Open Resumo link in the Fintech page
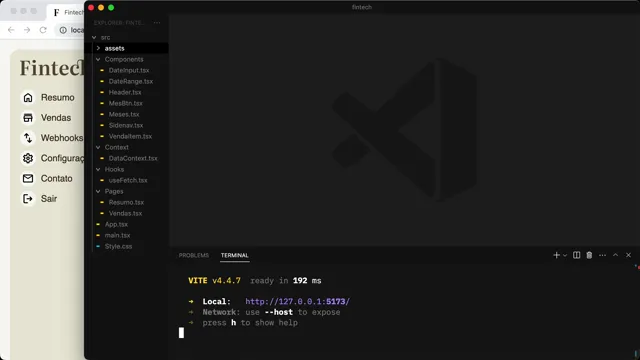Image resolution: width=640 pixels, height=360 pixels. pos(58,98)
